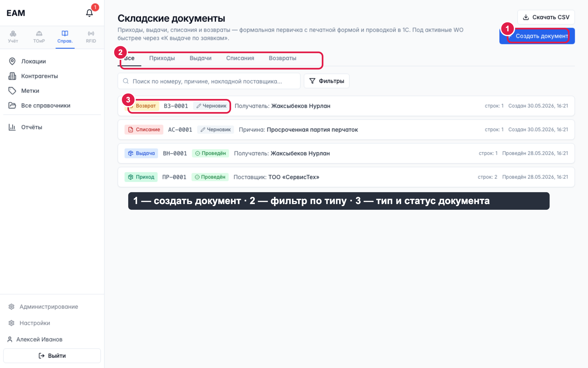Click the Метки tag icon
Viewport: 588px width, 368px height.
(x=12, y=91)
